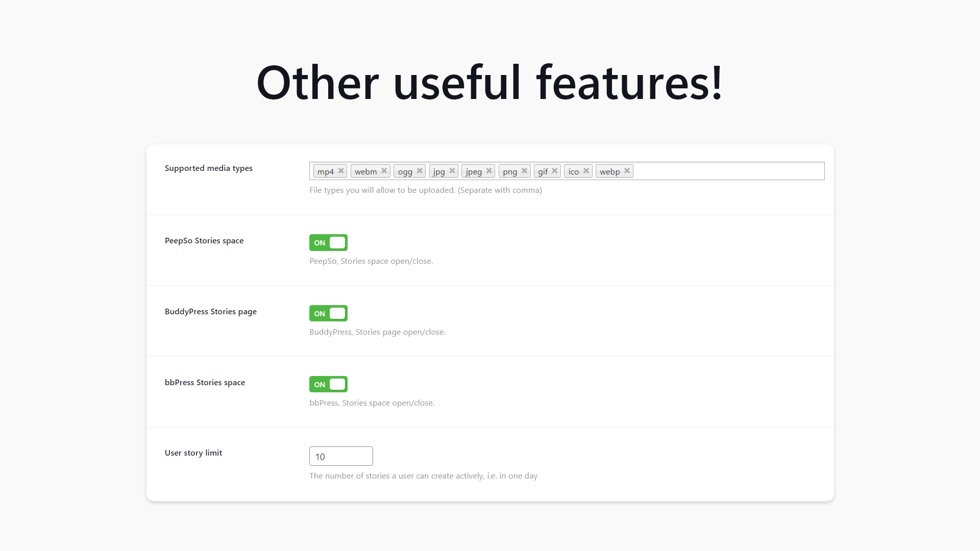Remove the png media type tag
Viewport: 980px width, 551px height.
[524, 171]
